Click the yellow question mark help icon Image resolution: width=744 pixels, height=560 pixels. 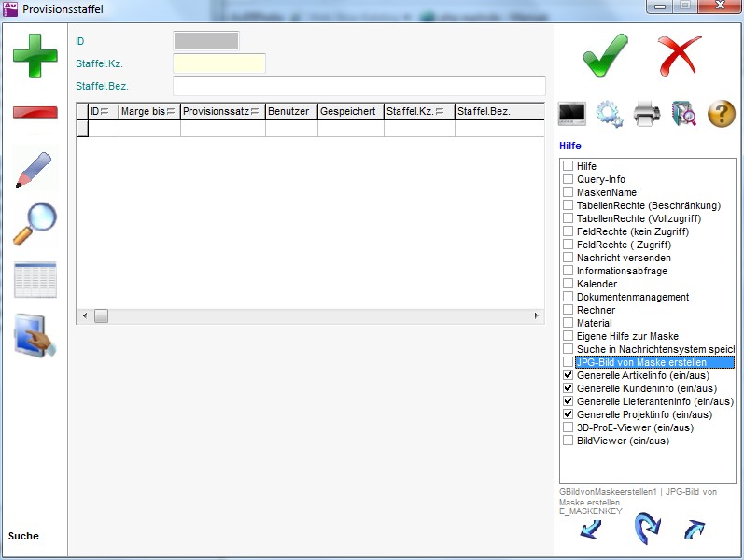(722, 114)
